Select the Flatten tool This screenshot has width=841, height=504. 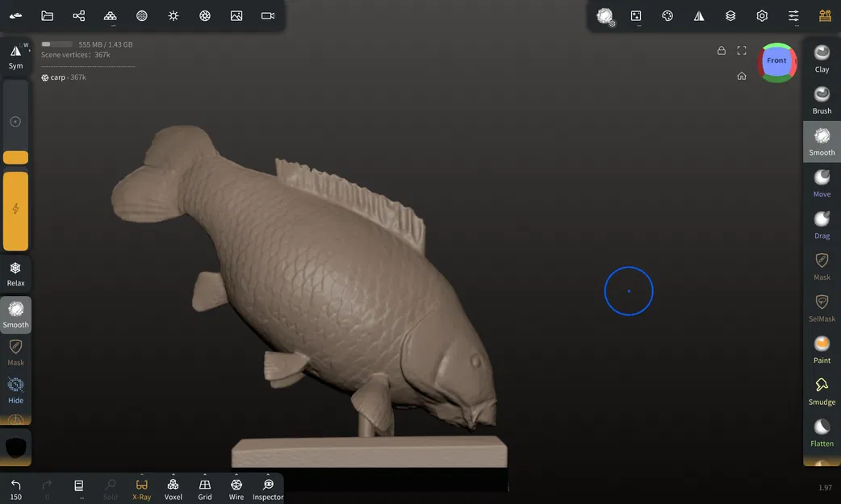point(821,431)
